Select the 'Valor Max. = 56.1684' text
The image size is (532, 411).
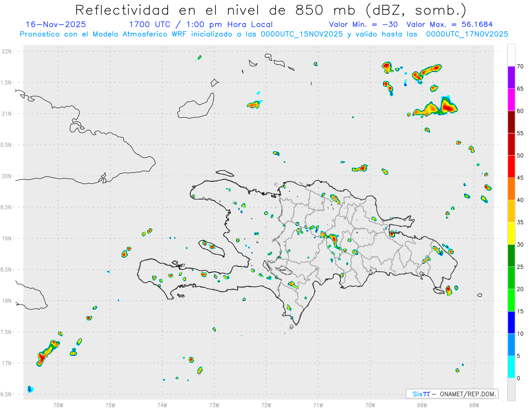[x=450, y=24]
